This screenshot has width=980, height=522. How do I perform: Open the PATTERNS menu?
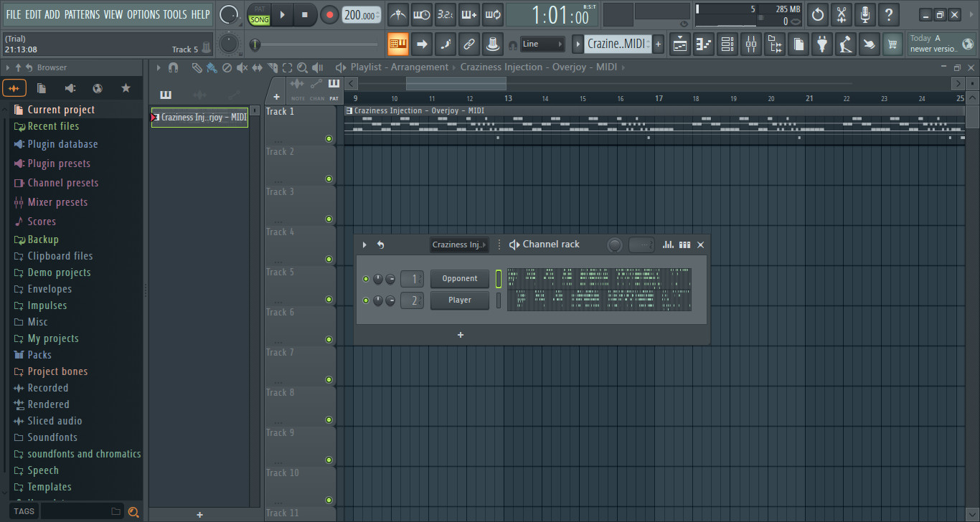[x=83, y=14]
